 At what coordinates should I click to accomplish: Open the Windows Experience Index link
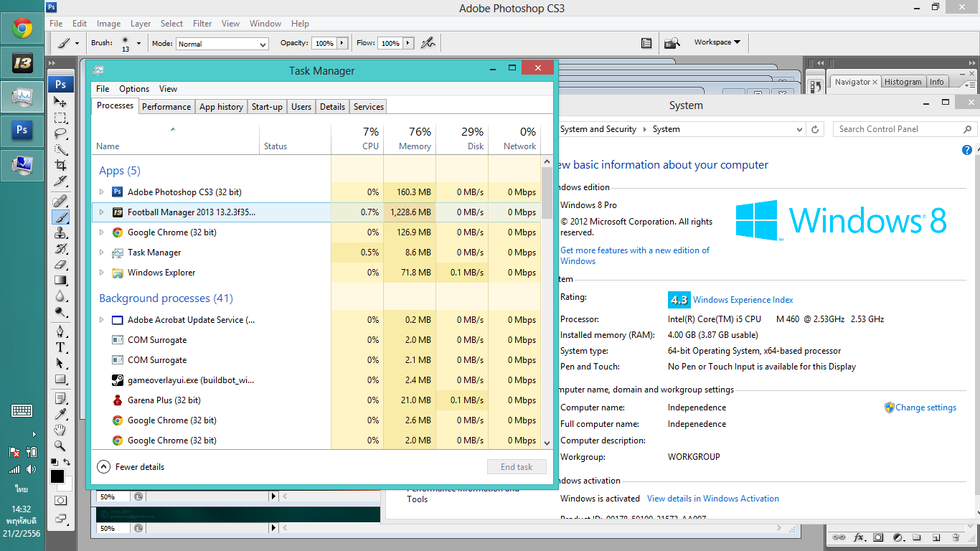coord(743,300)
